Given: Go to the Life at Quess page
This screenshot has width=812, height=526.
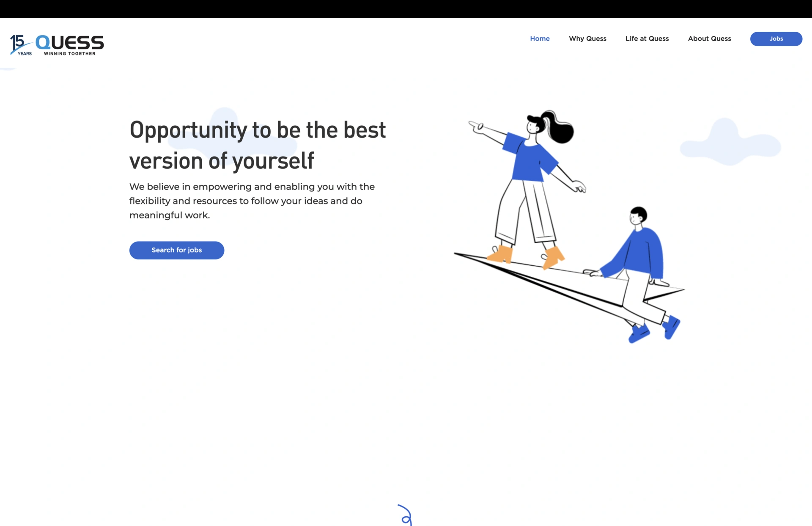Looking at the screenshot, I should 647,39.
